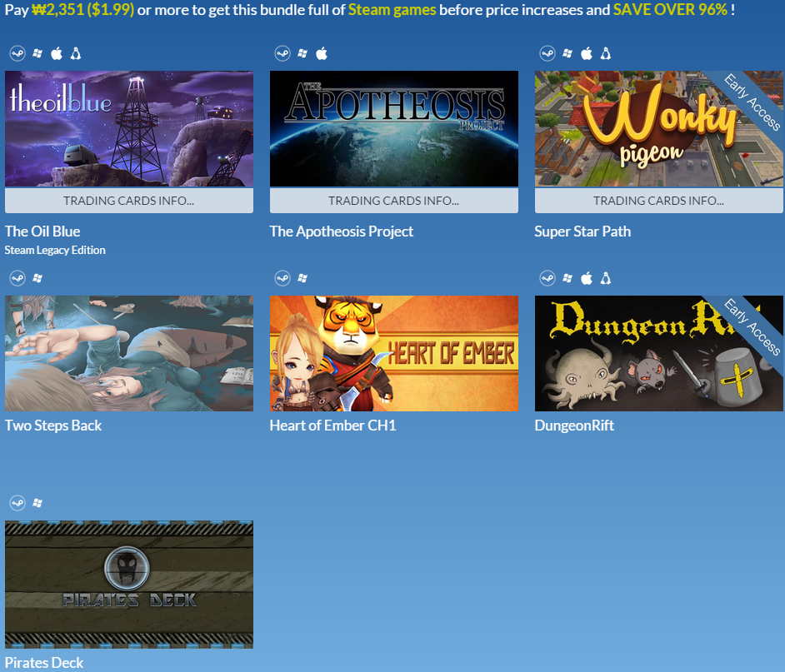785x672 pixels.
Task: Click the Steam games highlighted text
Action: coord(392,9)
